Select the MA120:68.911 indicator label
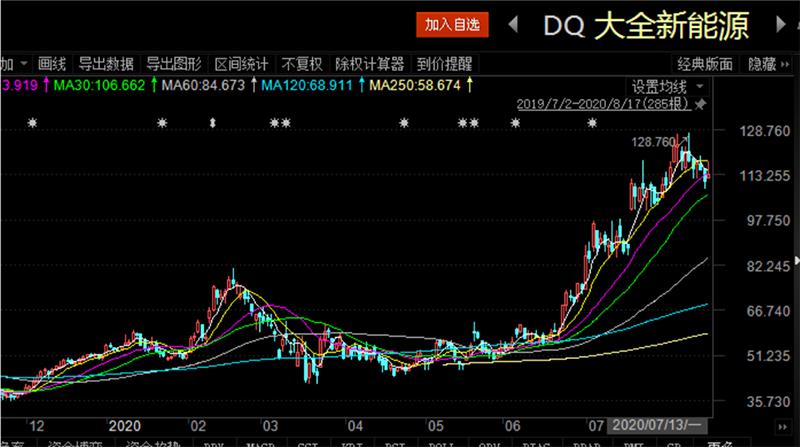Screen dimensions: 800x448 tap(307, 85)
